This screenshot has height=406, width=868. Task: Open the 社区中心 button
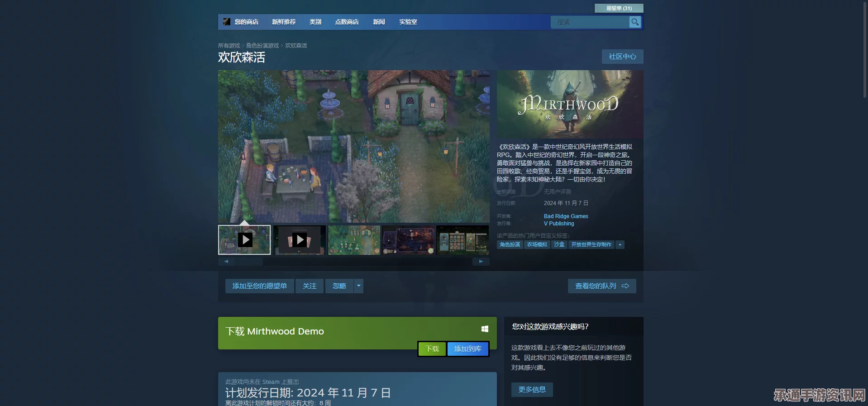point(622,57)
